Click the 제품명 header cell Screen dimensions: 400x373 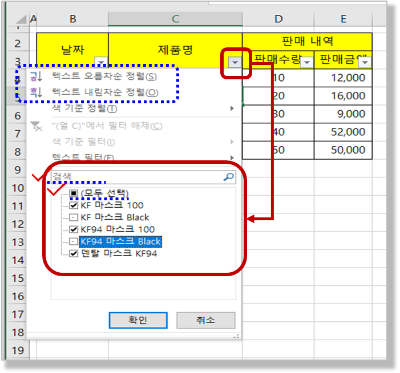[175, 51]
